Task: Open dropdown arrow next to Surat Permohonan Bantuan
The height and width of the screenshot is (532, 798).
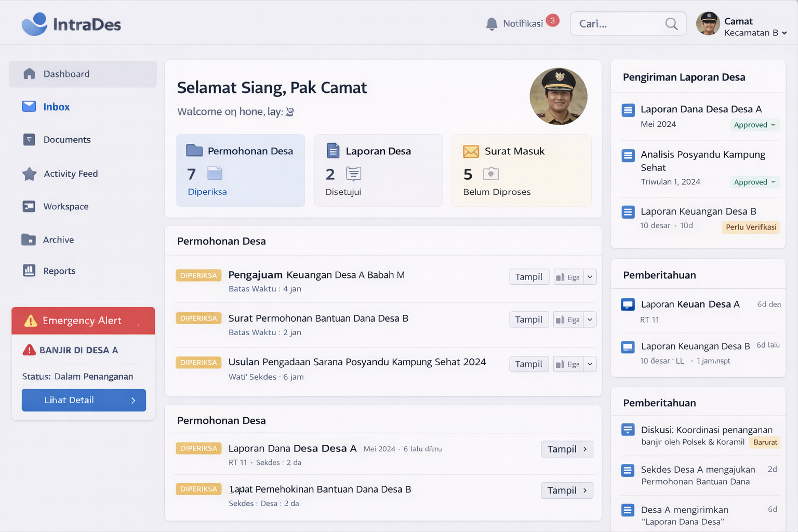Action: 590,320
